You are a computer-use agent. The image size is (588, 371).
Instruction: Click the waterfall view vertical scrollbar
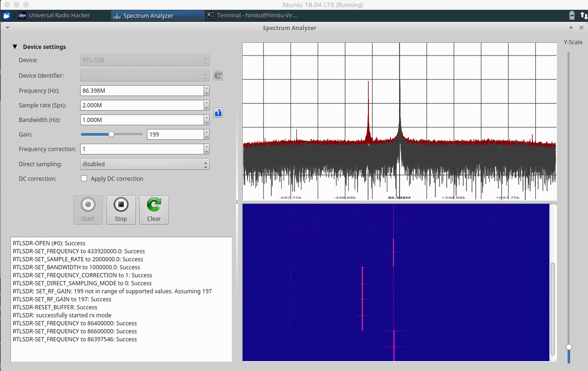pyautogui.click(x=553, y=309)
